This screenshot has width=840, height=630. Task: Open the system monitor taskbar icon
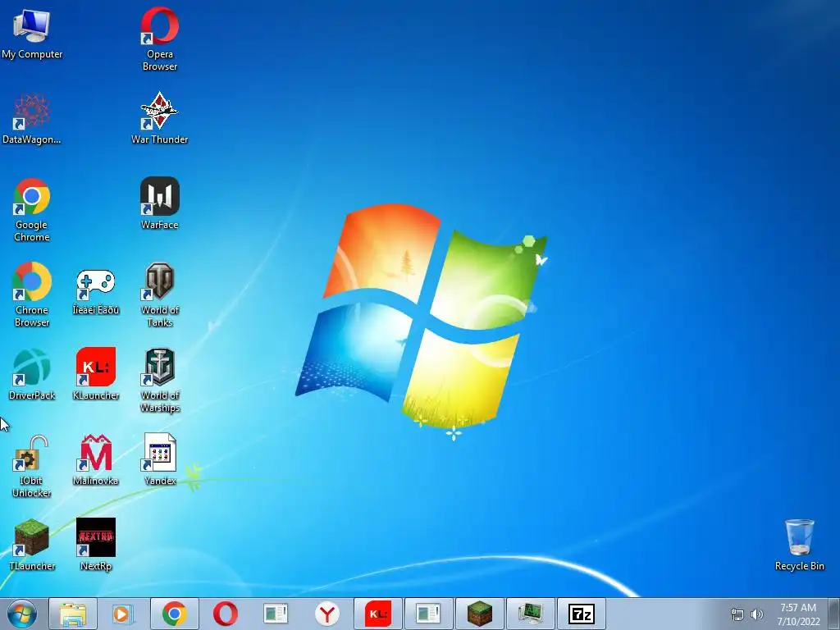(531, 614)
